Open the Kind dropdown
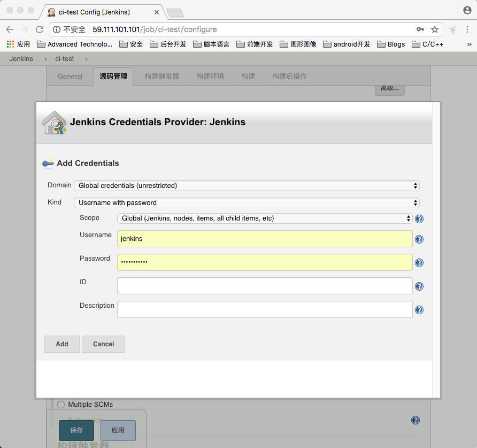Image resolution: width=477 pixels, height=448 pixels. coord(247,203)
